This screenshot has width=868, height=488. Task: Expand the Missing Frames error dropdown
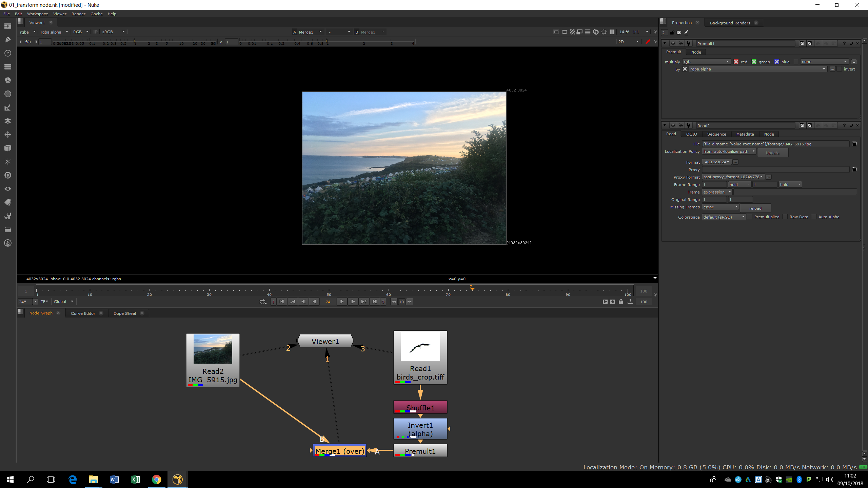tap(720, 207)
